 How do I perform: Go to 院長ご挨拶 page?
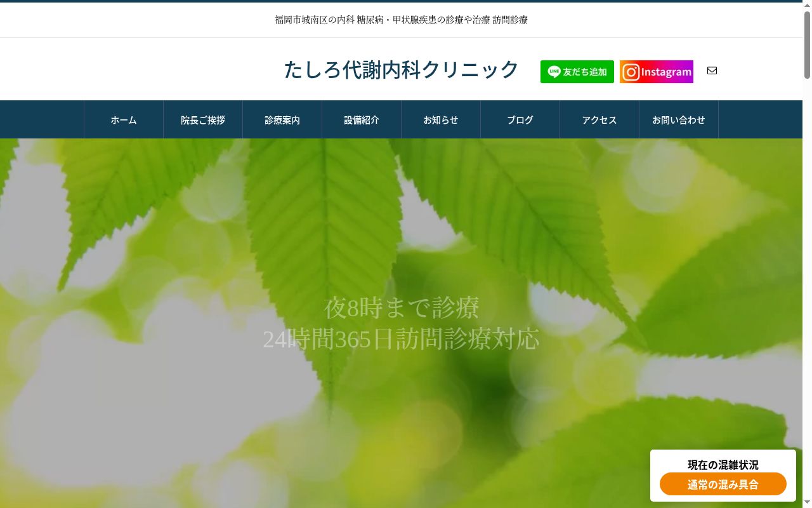203,119
